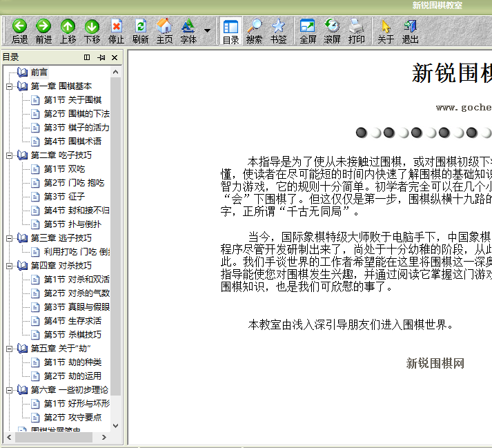492x448 pixels.
Task: Select the 前言 entry in the tree
Action: 39,72
